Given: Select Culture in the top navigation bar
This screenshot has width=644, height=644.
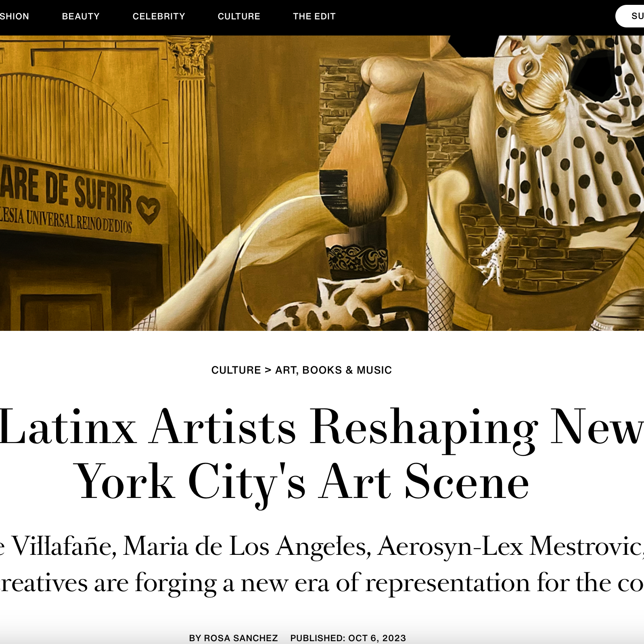Looking at the screenshot, I should click(x=239, y=17).
